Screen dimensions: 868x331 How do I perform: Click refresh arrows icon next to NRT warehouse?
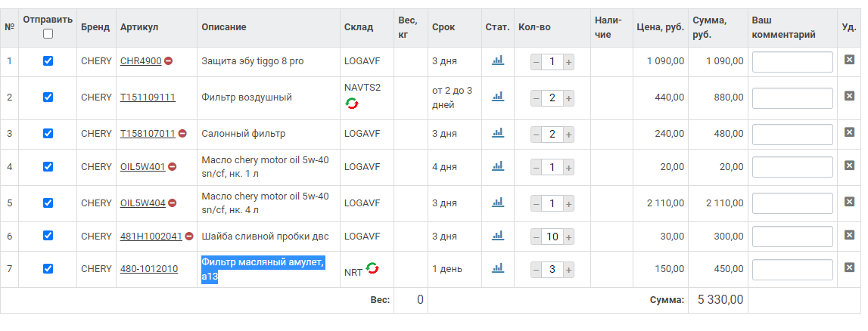coord(372,268)
